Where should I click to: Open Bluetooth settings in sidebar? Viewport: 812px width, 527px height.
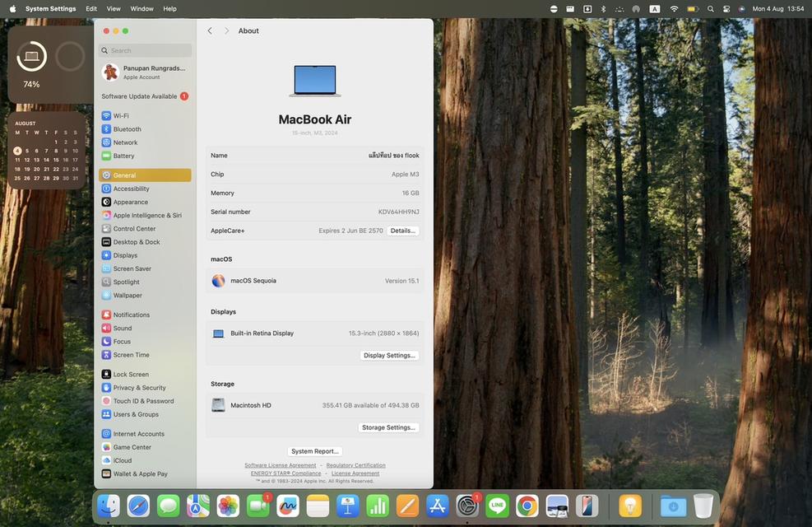[145, 129]
